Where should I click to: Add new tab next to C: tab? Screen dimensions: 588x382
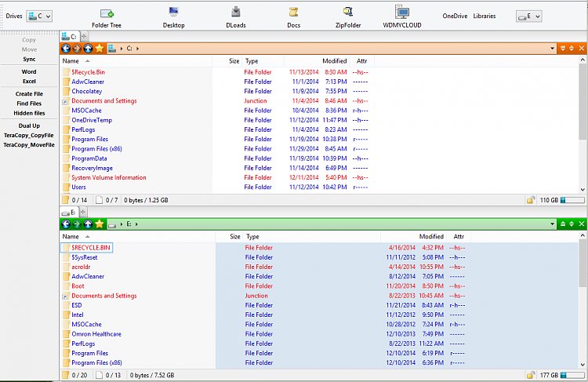[84, 36]
